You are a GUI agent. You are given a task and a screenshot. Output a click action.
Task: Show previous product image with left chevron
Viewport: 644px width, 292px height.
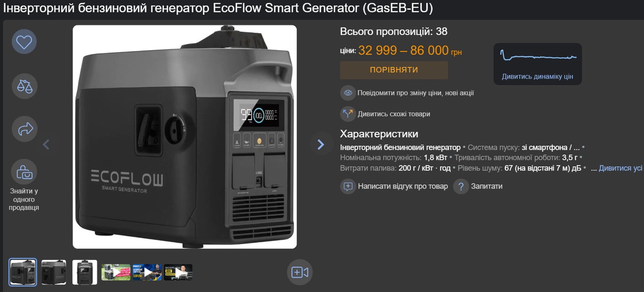[46, 144]
